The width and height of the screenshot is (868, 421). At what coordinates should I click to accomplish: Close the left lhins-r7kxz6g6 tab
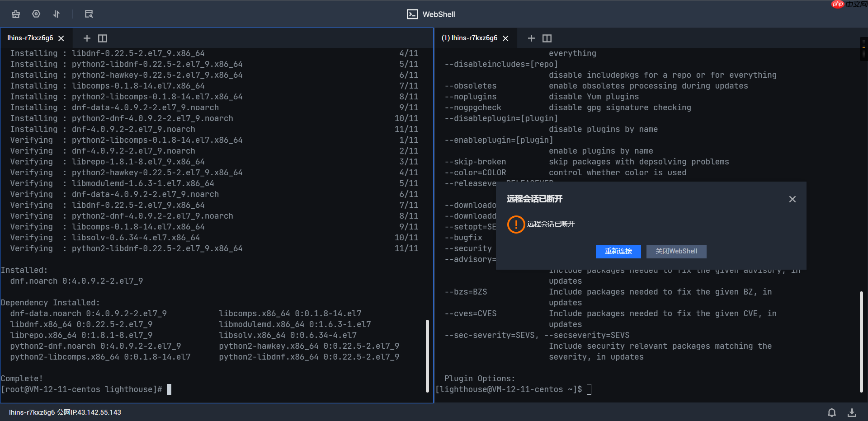(61, 38)
